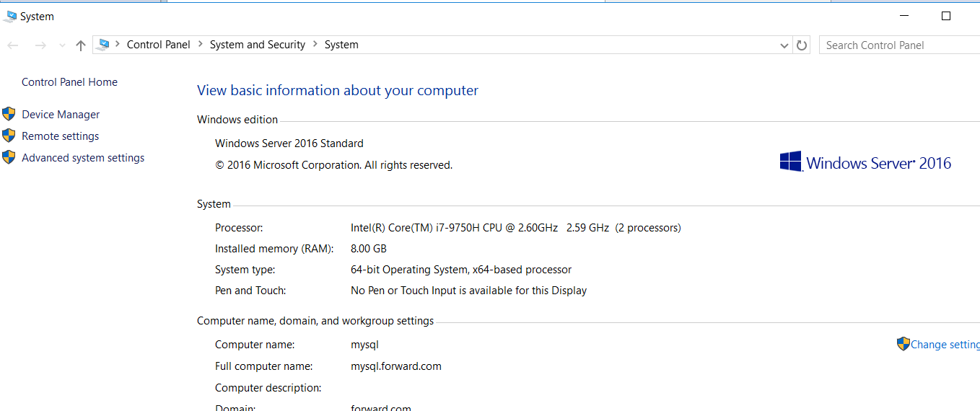
Task: Click the processor value Intel Core i7-9750H
Action: (516, 228)
